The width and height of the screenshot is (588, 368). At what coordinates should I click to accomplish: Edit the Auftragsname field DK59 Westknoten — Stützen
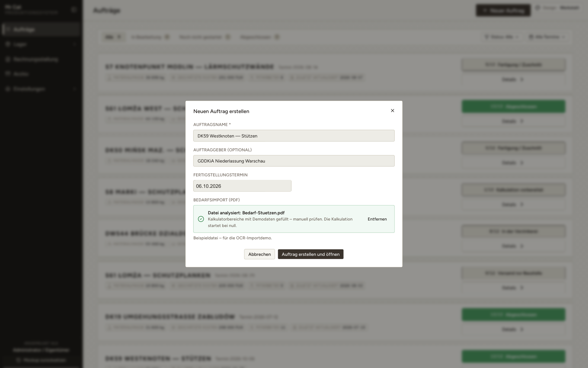point(294,136)
